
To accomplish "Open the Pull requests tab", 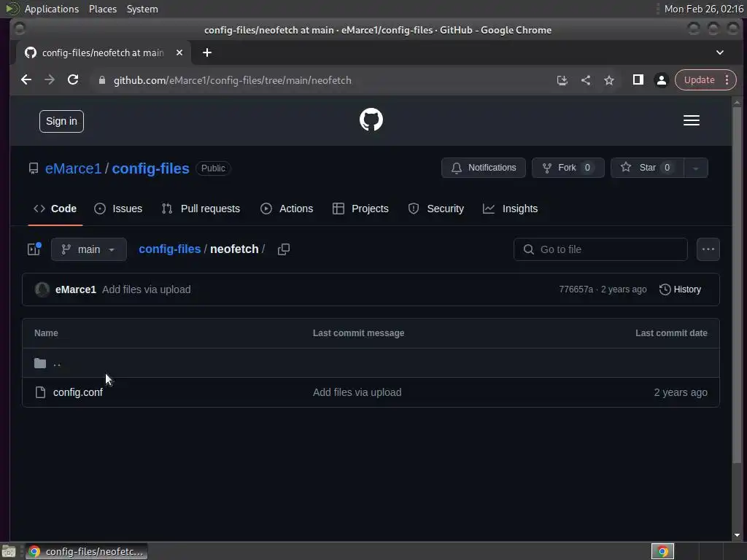I will coord(201,209).
